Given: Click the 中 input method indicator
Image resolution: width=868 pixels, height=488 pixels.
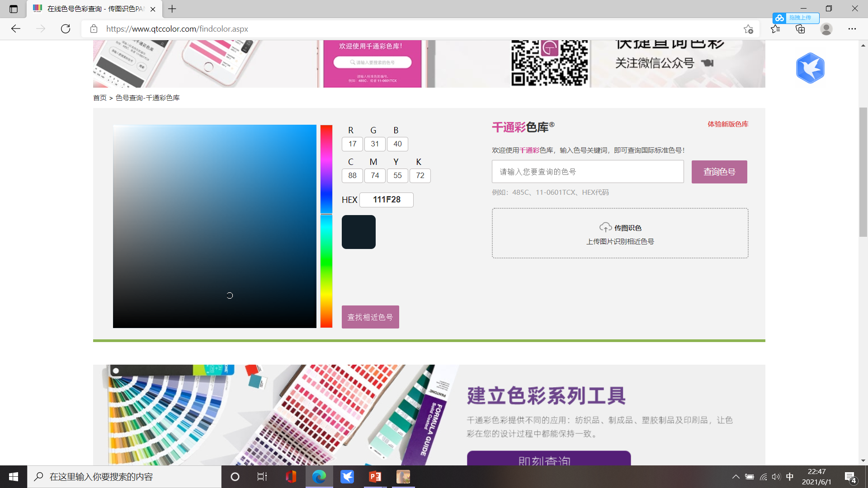Looking at the screenshot, I should (x=790, y=477).
